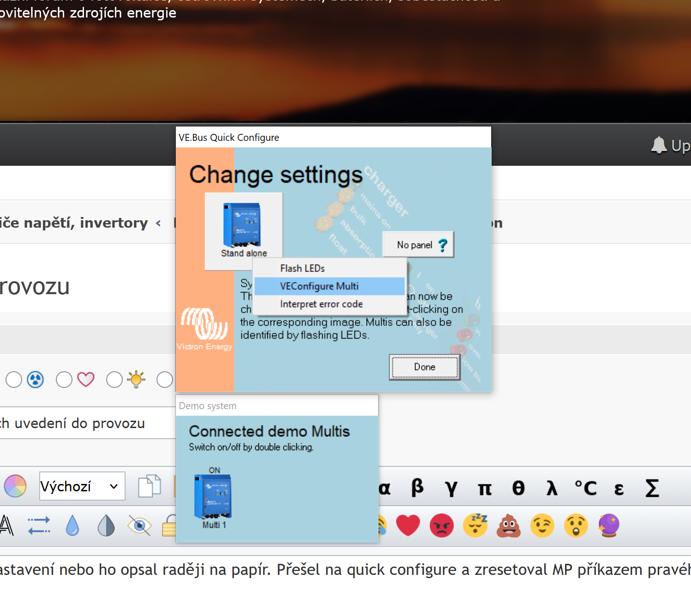Click the copy pages toolbar icon

pos(150,486)
